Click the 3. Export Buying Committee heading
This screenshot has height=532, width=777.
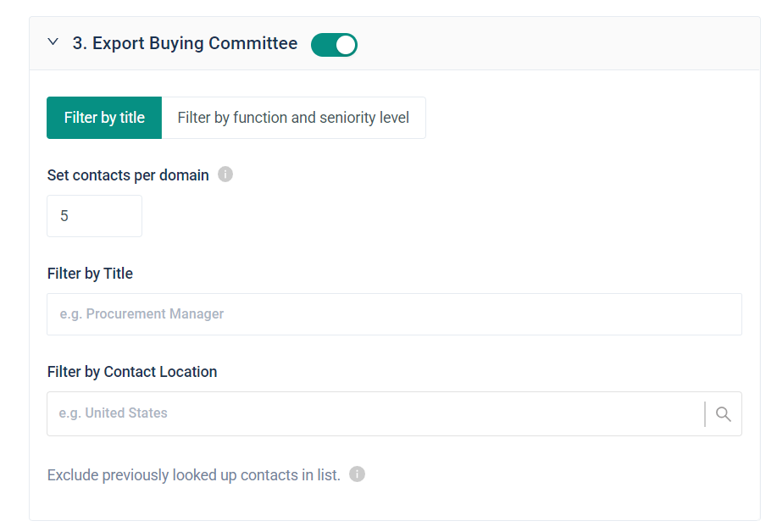(185, 43)
